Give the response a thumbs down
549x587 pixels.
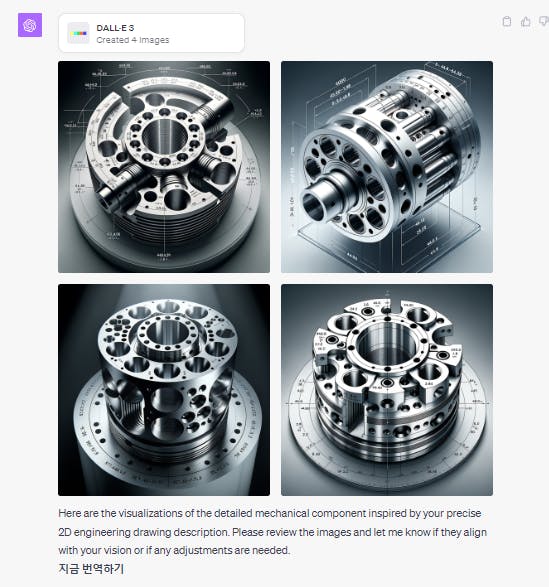pos(544,21)
